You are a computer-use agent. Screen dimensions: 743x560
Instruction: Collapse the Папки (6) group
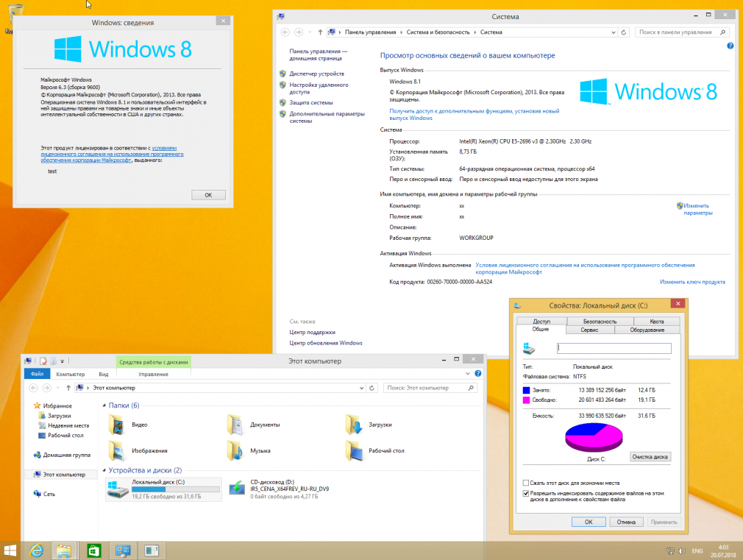point(104,405)
